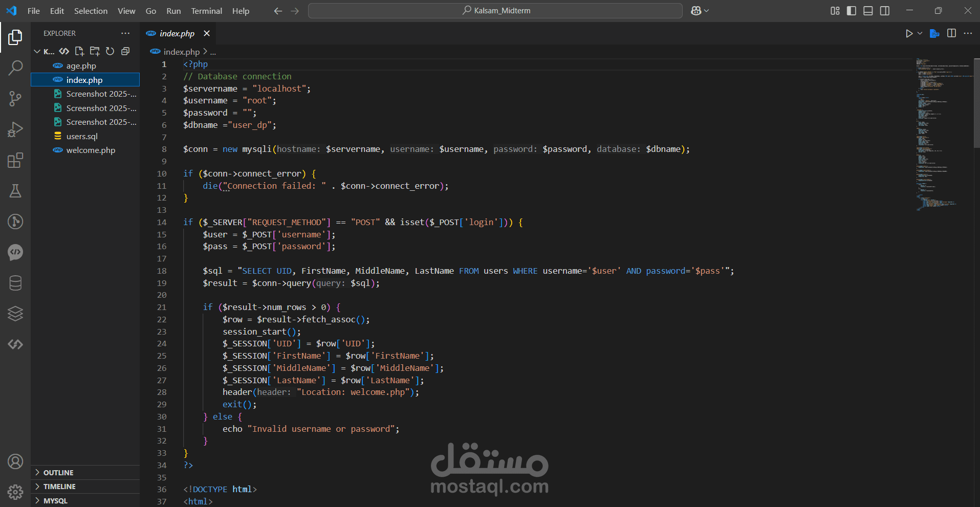Open the run options dropdown arrow
This screenshot has width=980, height=507.
tap(920, 33)
